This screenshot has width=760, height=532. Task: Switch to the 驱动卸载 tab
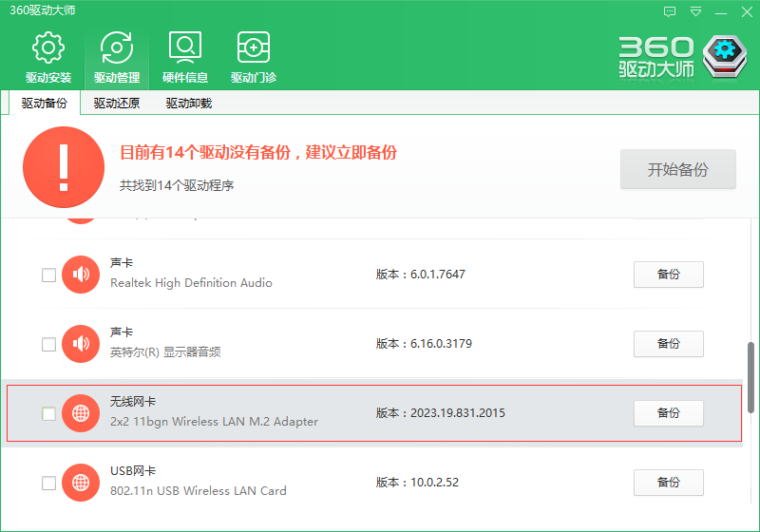click(x=189, y=104)
